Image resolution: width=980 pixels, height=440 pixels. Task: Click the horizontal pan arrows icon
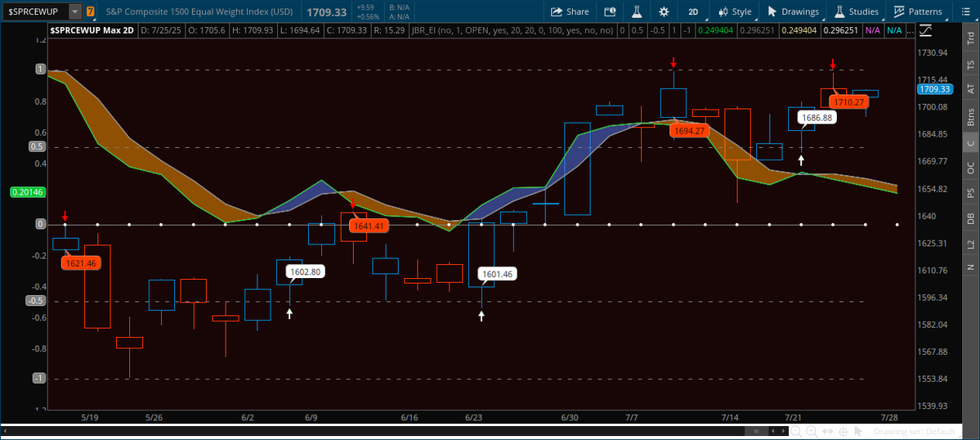[x=827, y=431]
